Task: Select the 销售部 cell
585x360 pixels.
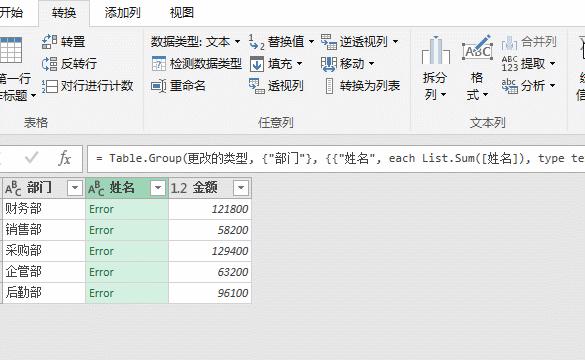Action: 44,230
